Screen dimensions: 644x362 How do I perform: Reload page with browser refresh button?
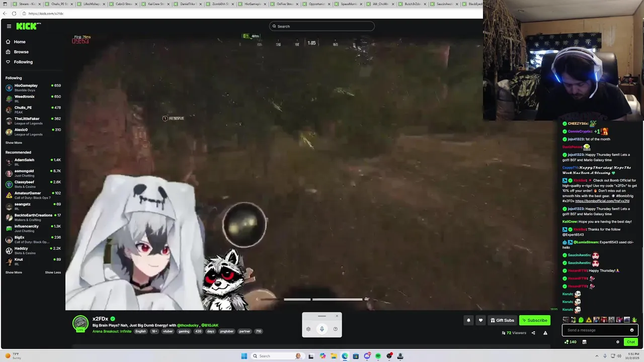pos(14,14)
